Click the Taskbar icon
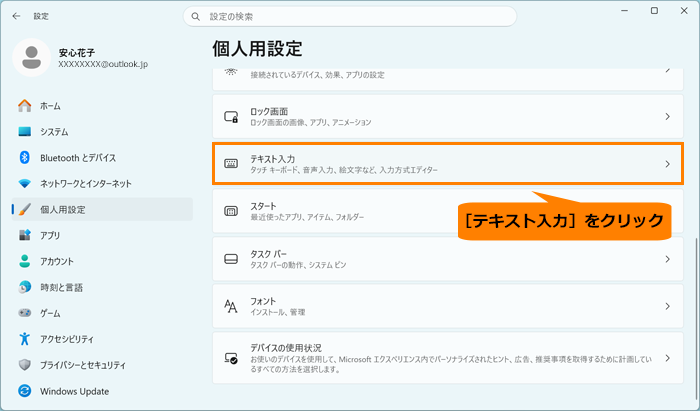Screen dimensions: 700x411 click(231, 259)
